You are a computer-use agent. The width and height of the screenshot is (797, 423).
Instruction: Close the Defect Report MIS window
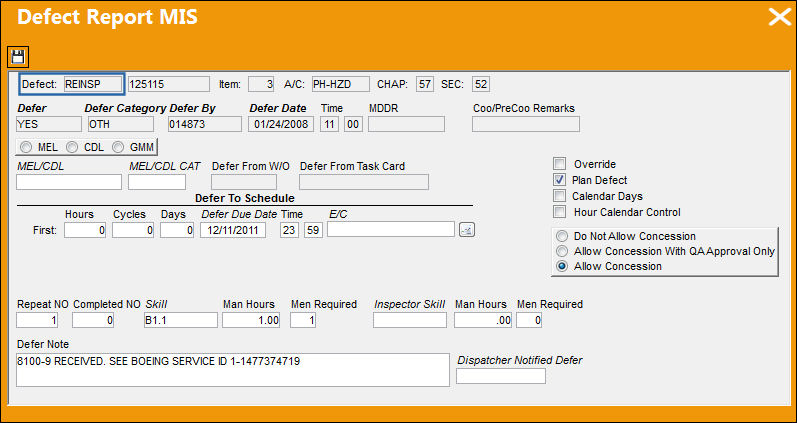(x=779, y=17)
